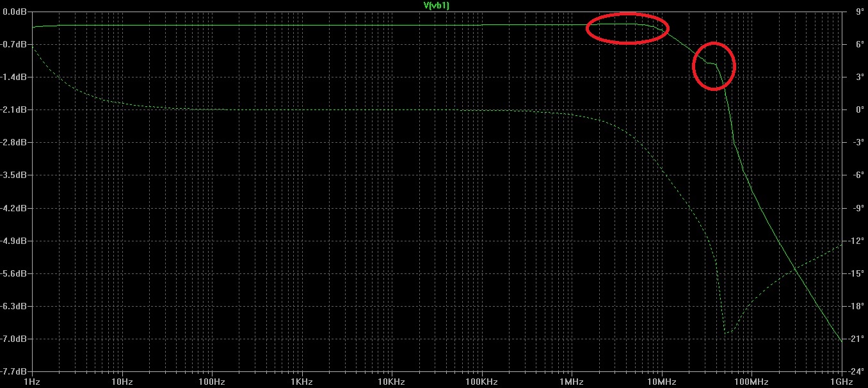868x388 pixels.
Task: Click the 0.0dB magnitude axis label
Action: point(15,12)
